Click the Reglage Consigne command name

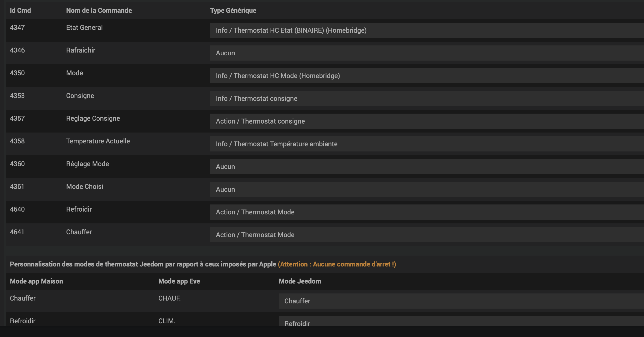[x=93, y=118]
